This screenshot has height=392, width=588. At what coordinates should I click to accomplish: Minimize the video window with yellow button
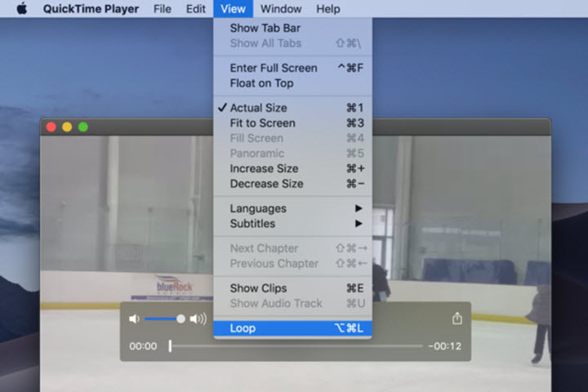pyautogui.click(x=67, y=127)
